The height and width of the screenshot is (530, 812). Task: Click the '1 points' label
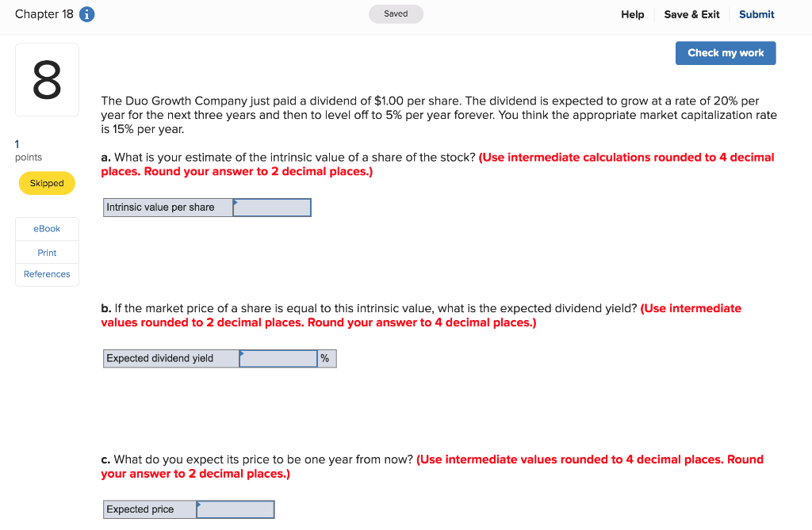pyautogui.click(x=29, y=151)
